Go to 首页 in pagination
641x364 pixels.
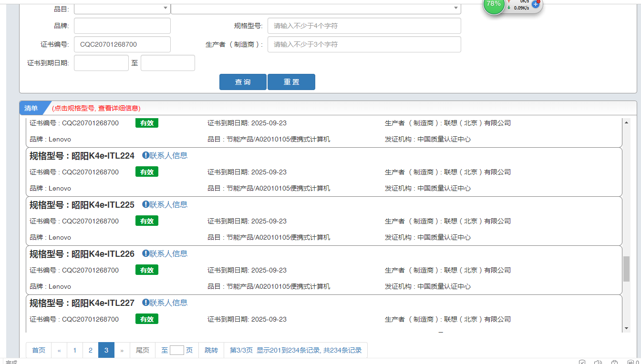[39, 350]
